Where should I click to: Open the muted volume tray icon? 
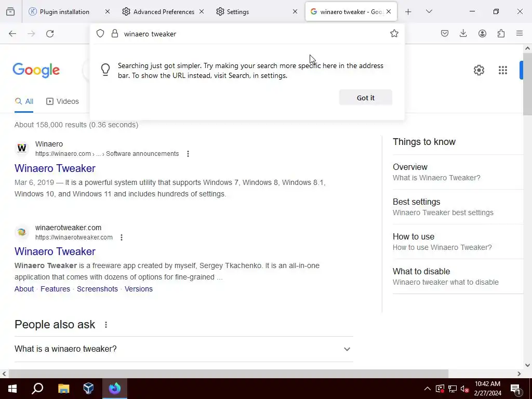point(464,389)
